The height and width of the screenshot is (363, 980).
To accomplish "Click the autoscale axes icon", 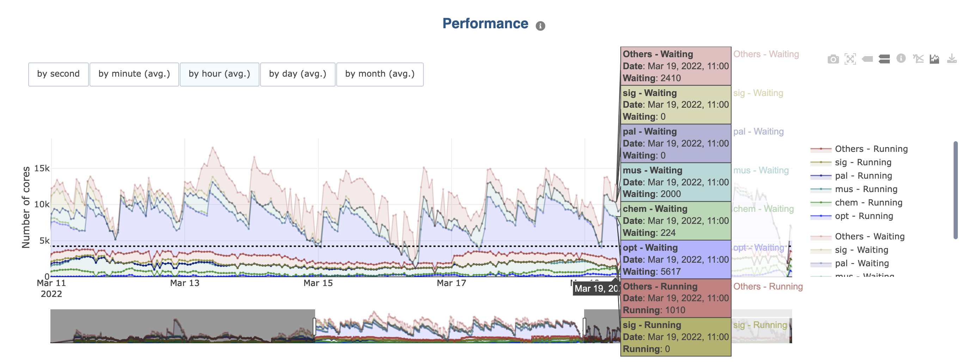I will point(850,59).
